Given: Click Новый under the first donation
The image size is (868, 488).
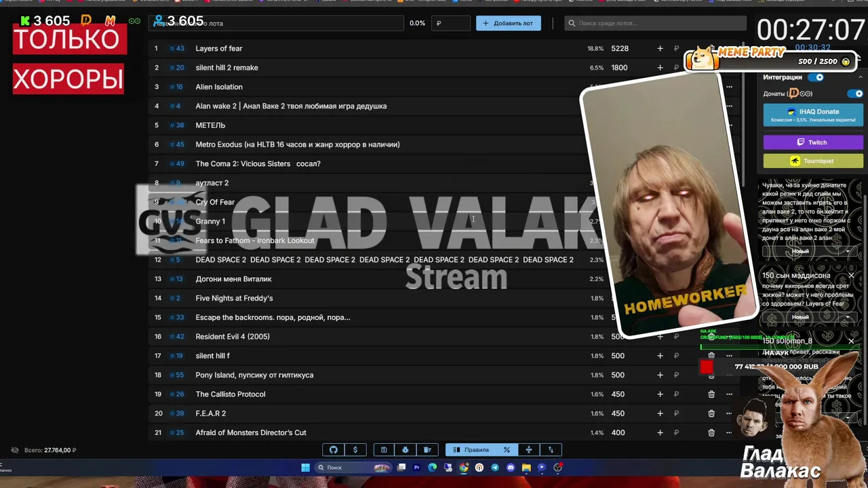Looking at the screenshot, I should tap(800, 251).
